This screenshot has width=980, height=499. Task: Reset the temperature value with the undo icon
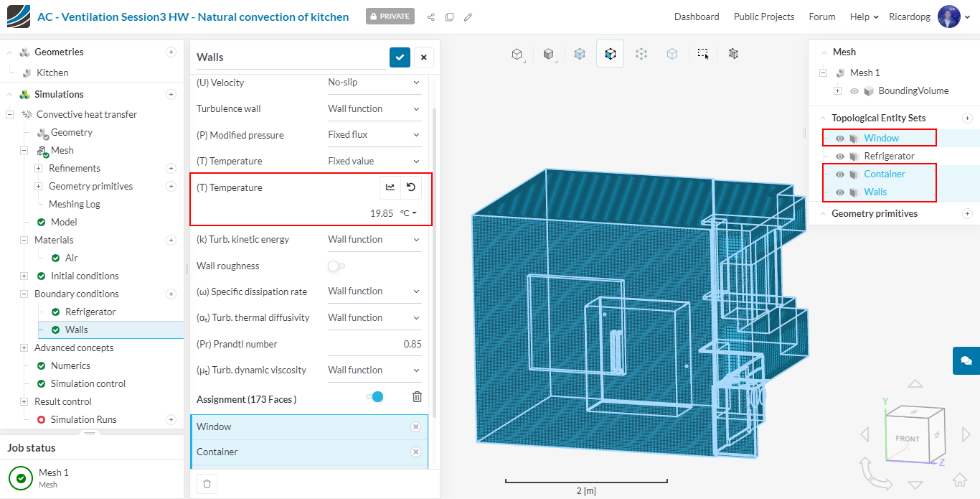point(411,187)
